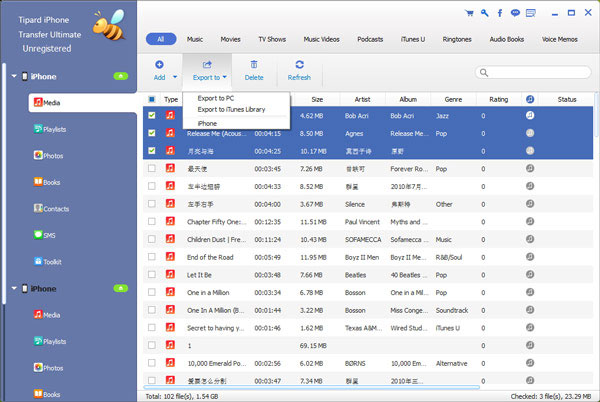
Task: Open SMS in the sidebar
Action: click(x=44, y=235)
